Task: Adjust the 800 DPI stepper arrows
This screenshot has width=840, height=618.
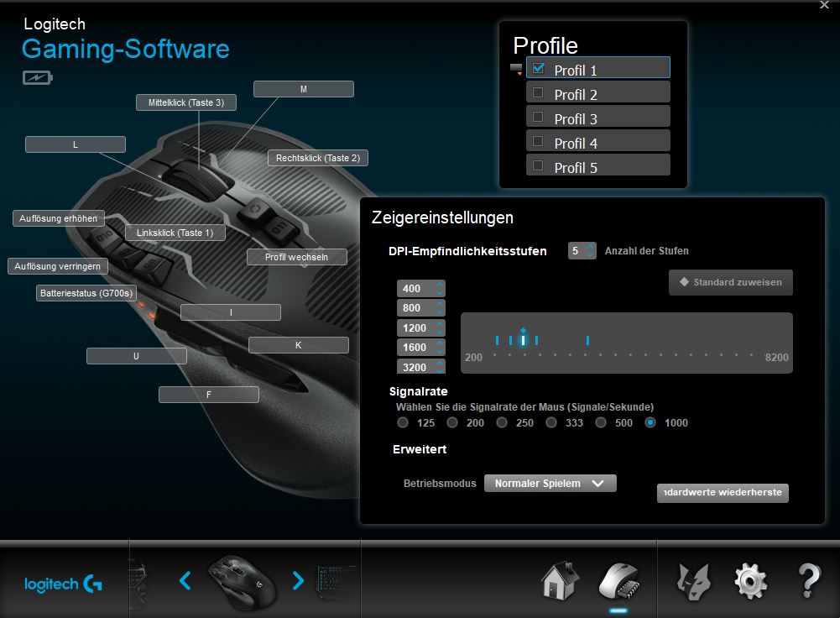Action: (439, 307)
